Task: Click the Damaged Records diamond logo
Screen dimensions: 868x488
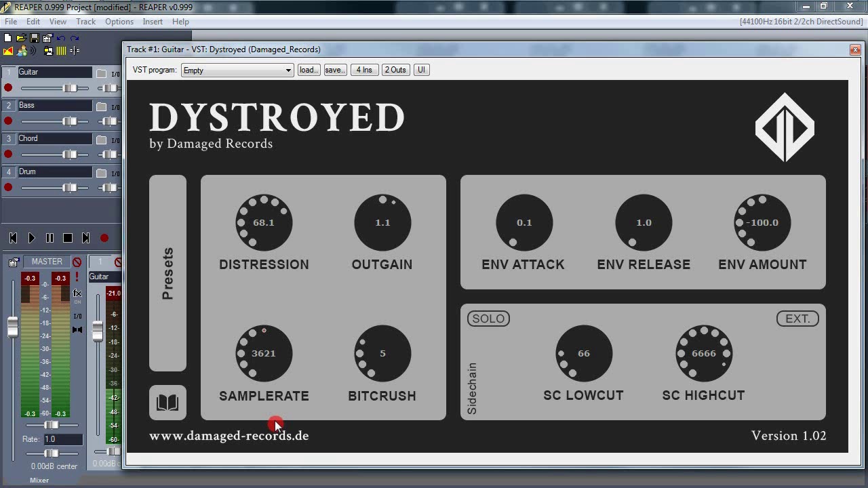Action: [785, 127]
